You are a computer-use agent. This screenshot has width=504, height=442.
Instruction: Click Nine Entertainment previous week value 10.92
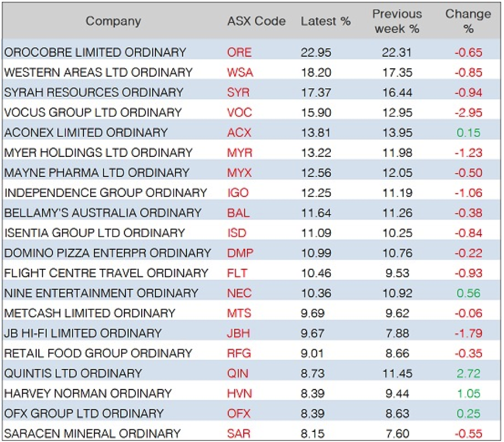click(397, 293)
